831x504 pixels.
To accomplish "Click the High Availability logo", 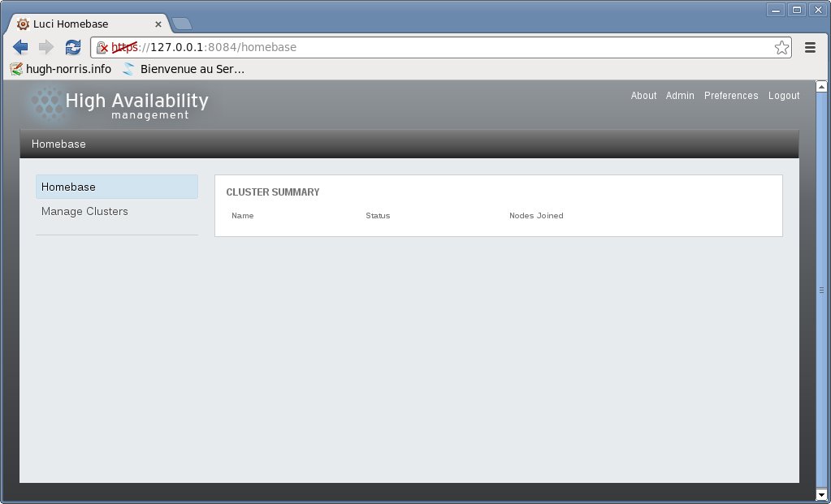I will pos(119,105).
